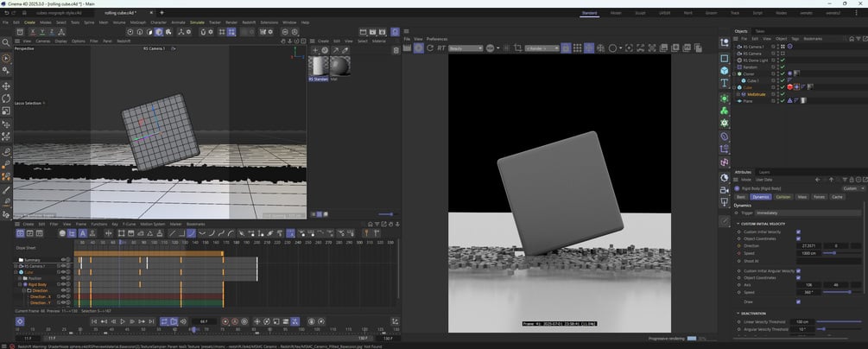Click the back arrow in Attributes manager
This screenshot has width=868, height=349.
[818, 180]
